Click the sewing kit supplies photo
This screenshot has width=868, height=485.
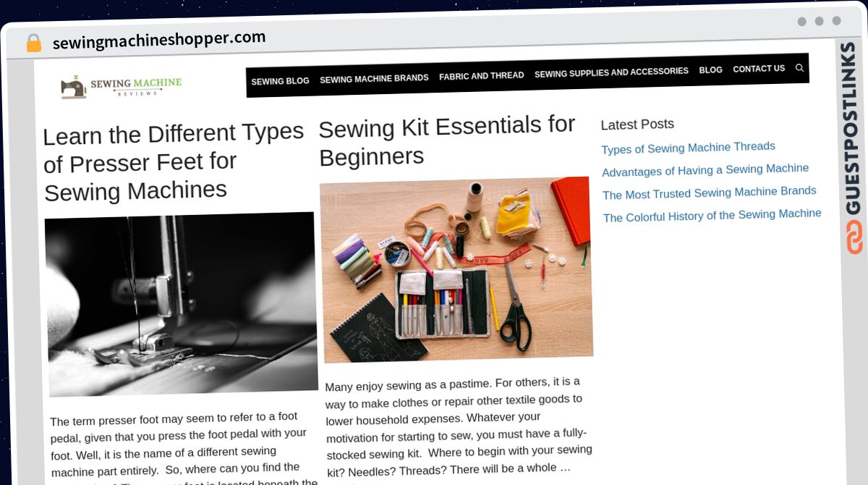click(x=456, y=269)
